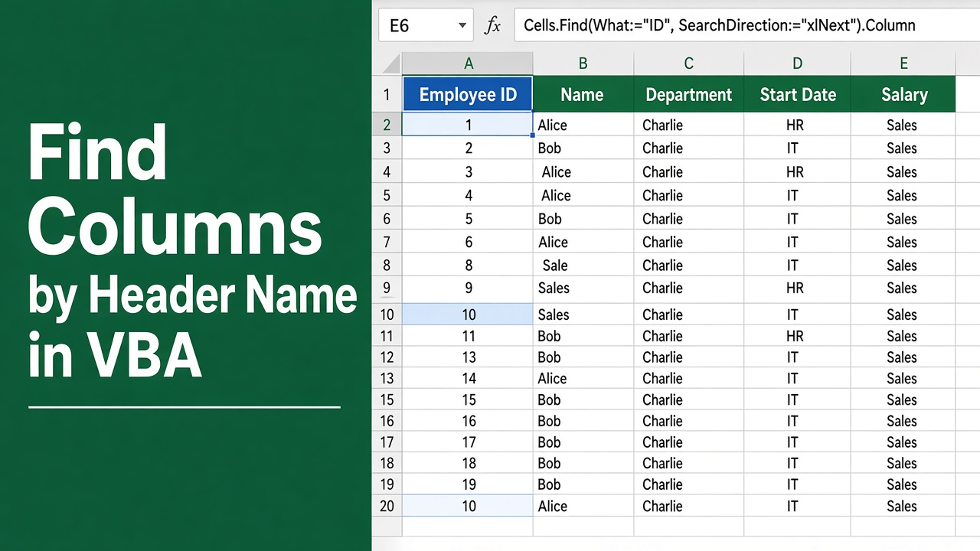Click the fx Insert Function icon
This screenshot has width=980, height=551.
pos(493,25)
